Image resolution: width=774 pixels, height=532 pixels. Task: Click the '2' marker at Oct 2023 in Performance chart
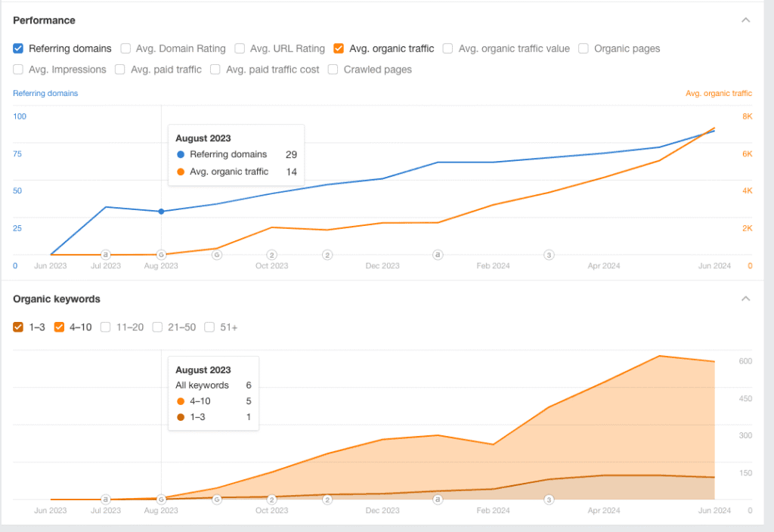pyautogui.click(x=272, y=255)
